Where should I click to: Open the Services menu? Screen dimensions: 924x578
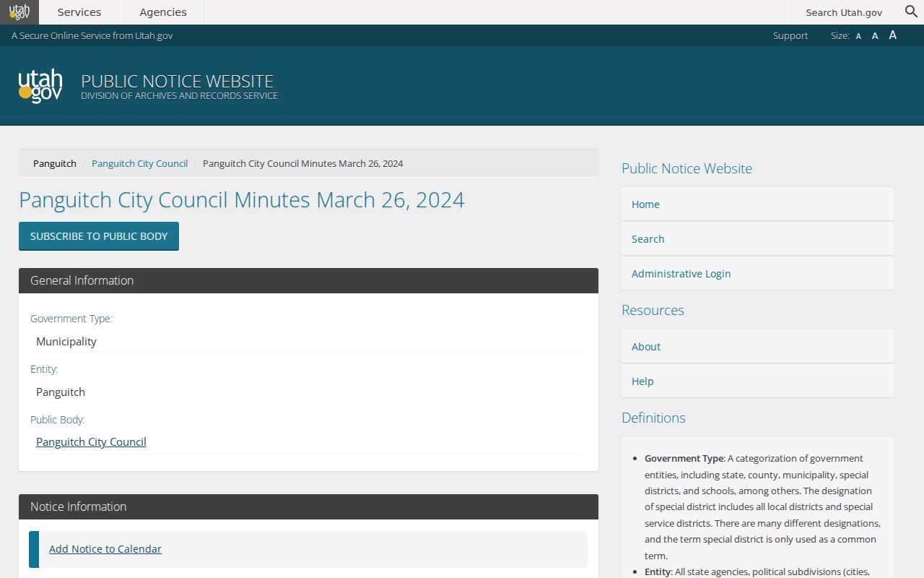[x=79, y=12]
